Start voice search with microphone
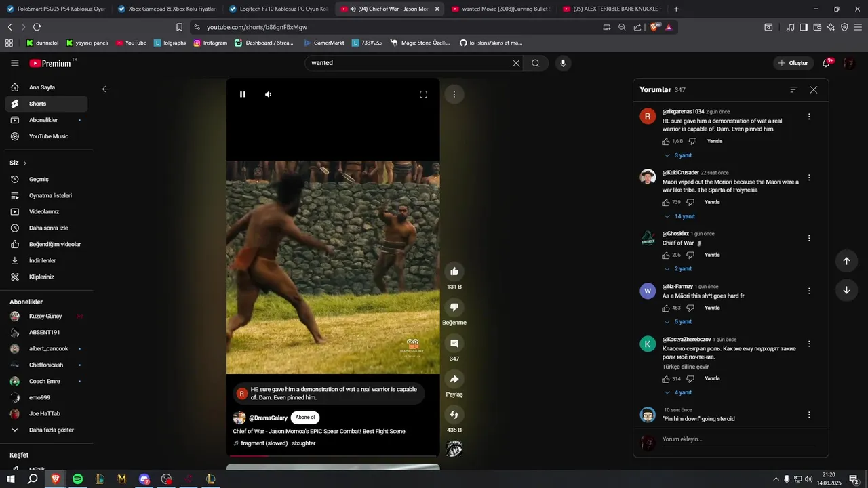868x488 pixels. (562, 63)
